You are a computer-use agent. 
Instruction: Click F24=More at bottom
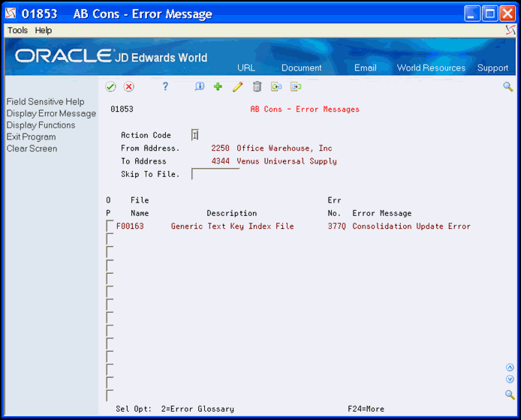point(366,409)
